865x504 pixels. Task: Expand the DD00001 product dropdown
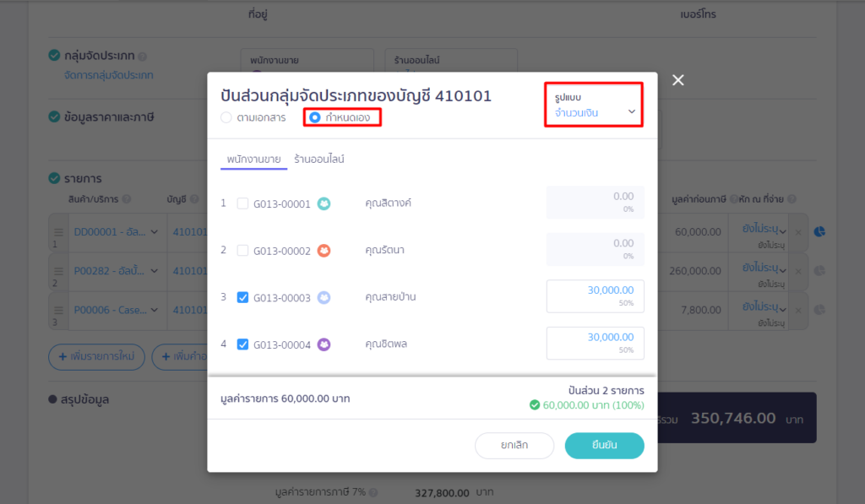click(155, 232)
